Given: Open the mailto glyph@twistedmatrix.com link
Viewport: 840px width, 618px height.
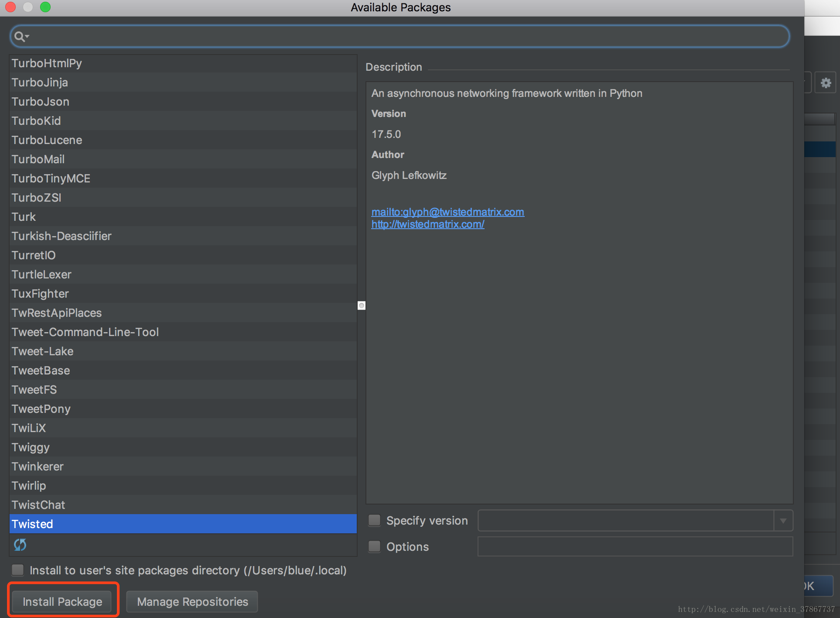Looking at the screenshot, I should [447, 212].
